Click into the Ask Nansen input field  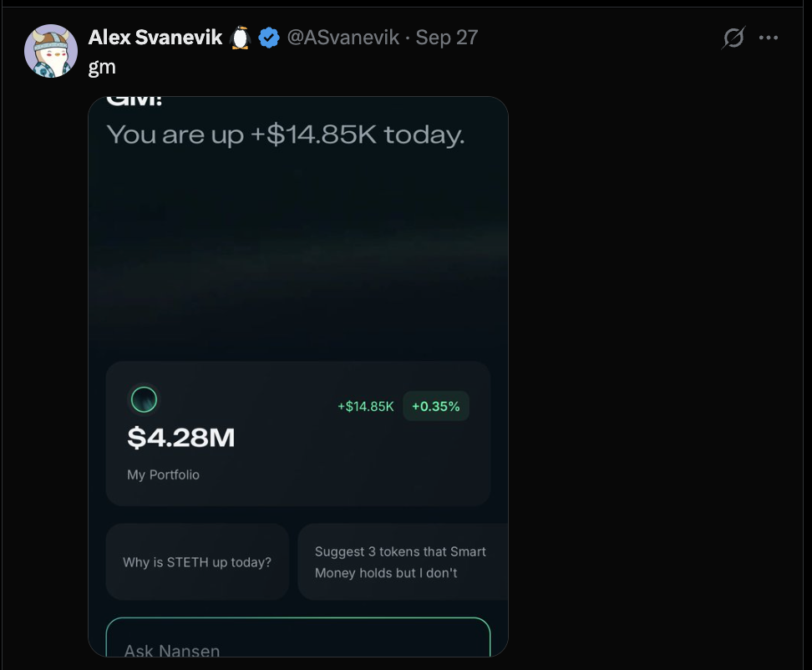point(297,637)
